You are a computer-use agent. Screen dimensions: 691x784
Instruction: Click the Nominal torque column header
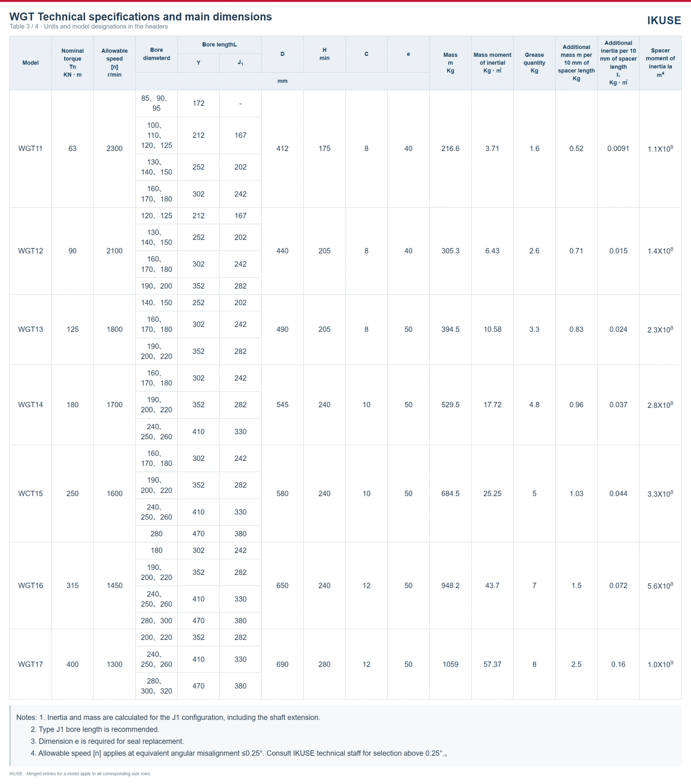[72, 63]
